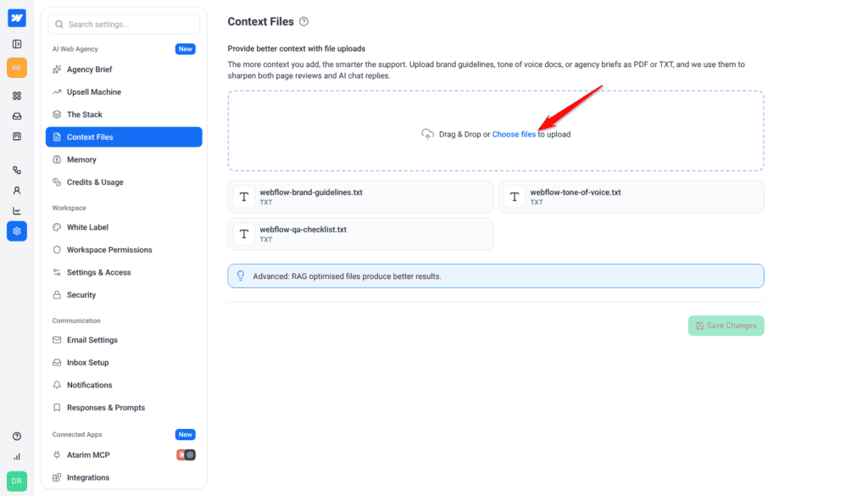Select Context Files menu item
The image size is (868, 496).
point(124,137)
